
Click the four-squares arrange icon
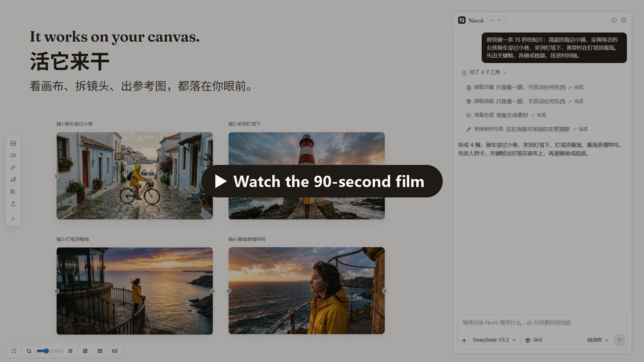point(85,351)
